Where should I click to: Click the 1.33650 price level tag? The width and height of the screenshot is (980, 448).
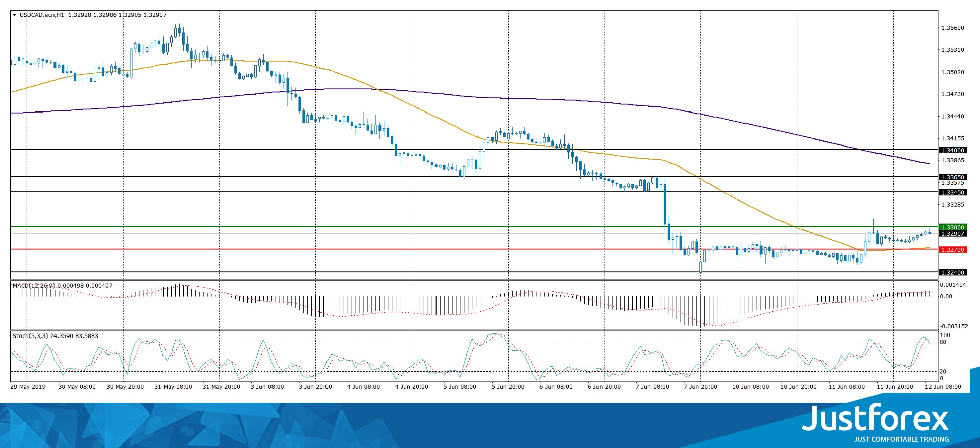click(952, 177)
